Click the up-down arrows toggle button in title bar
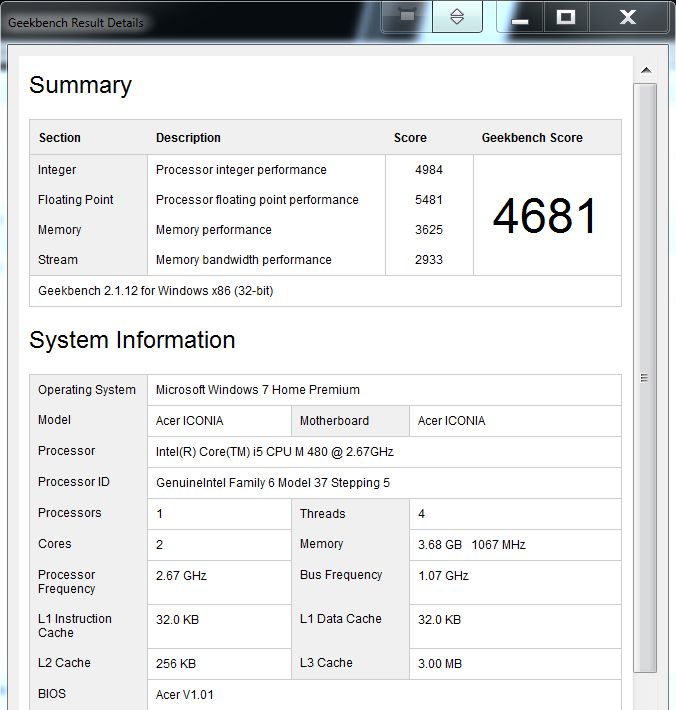Image resolution: width=676 pixels, height=710 pixels. coord(457,17)
